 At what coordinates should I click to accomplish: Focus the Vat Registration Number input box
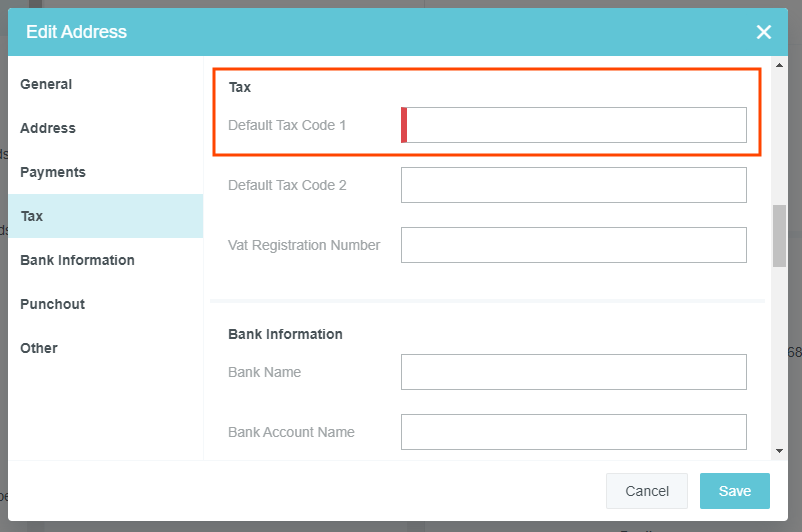pyautogui.click(x=573, y=245)
